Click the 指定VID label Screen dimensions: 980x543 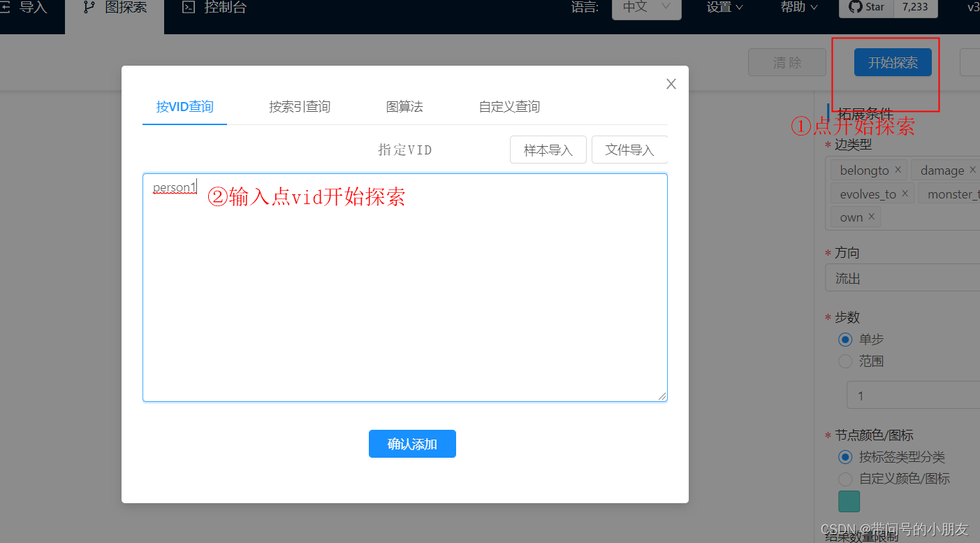click(405, 150)
